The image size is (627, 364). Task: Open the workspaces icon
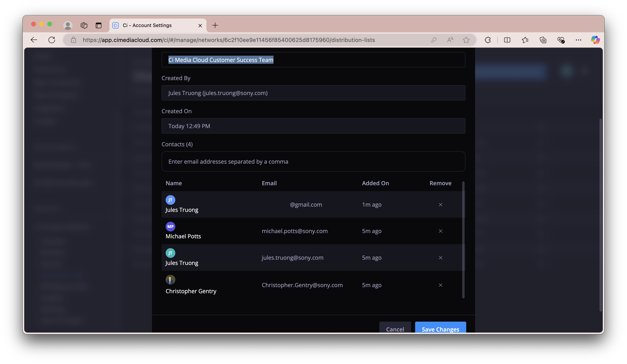[x=84, y=25]
